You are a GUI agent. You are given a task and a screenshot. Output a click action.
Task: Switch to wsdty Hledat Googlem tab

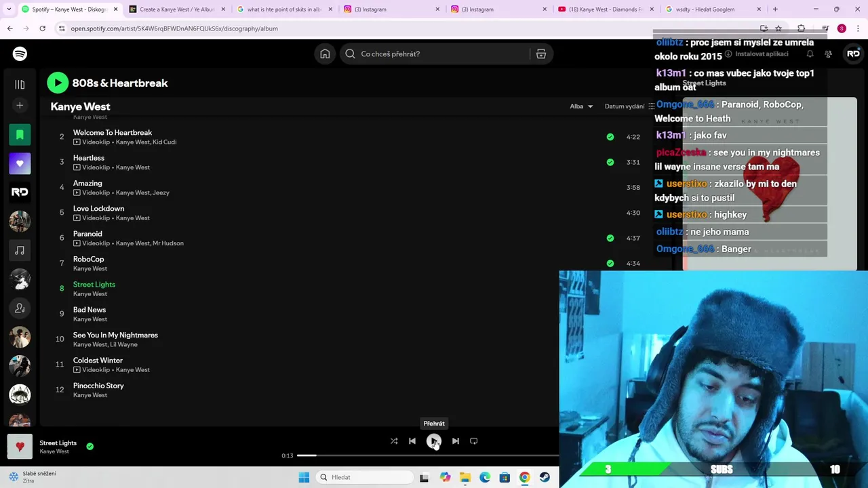pyautogui.click(x=713, y=9)
